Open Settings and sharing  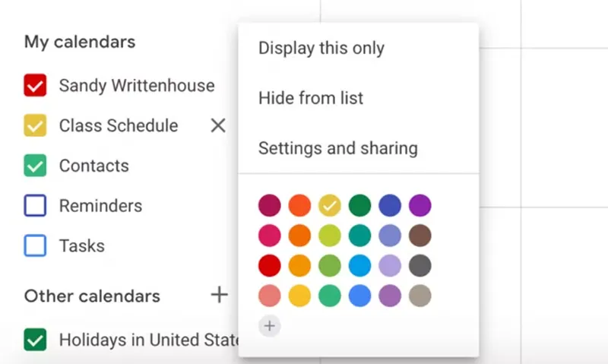pos(338,147)
